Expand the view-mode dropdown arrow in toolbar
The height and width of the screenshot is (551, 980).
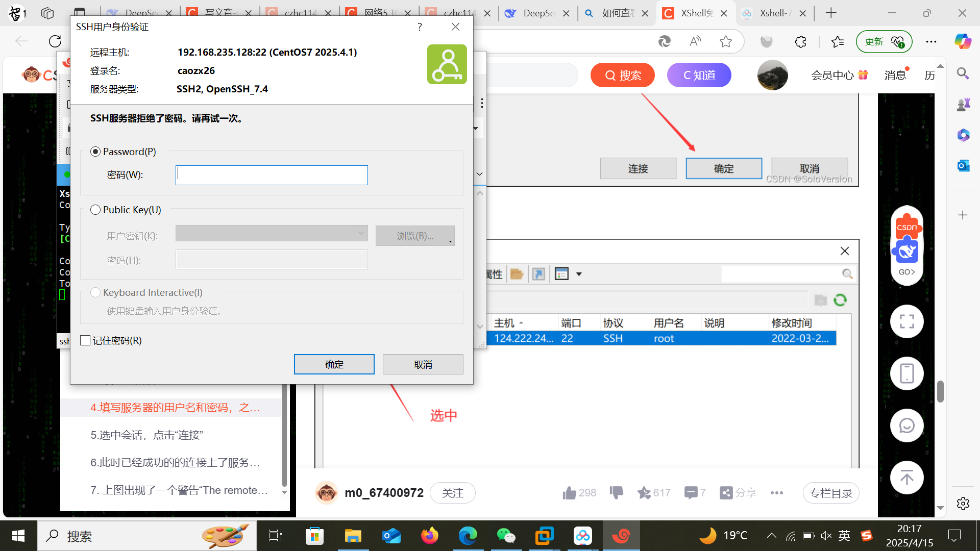tap(579, 274)
